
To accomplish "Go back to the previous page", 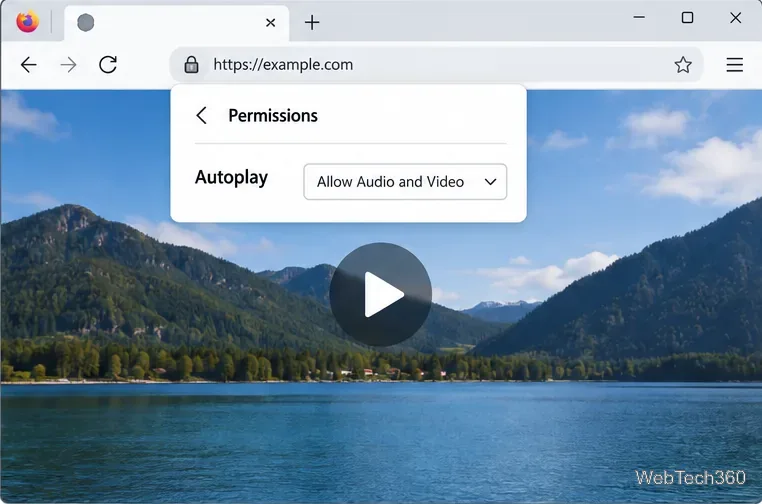I will coord(29,65).
